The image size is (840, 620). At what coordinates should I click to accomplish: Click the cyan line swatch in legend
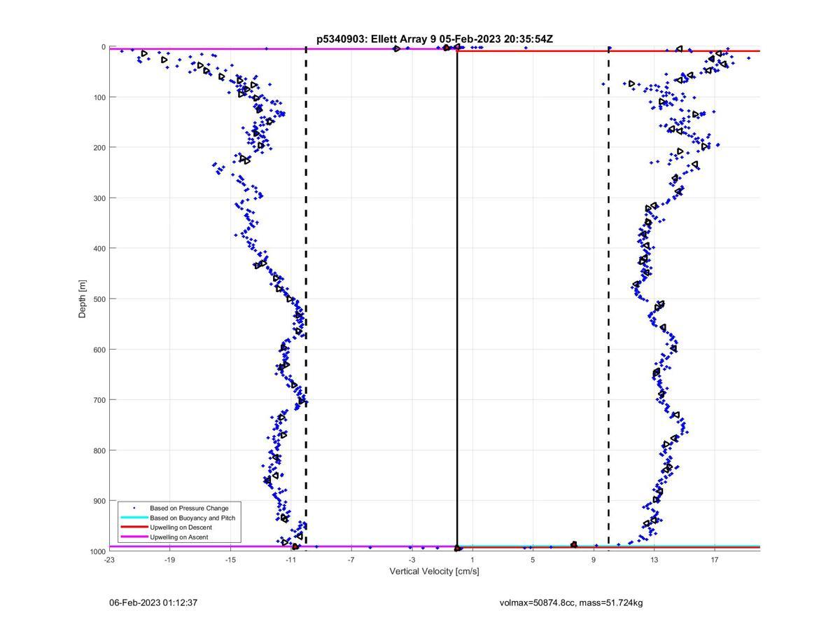tap(134, 518)
